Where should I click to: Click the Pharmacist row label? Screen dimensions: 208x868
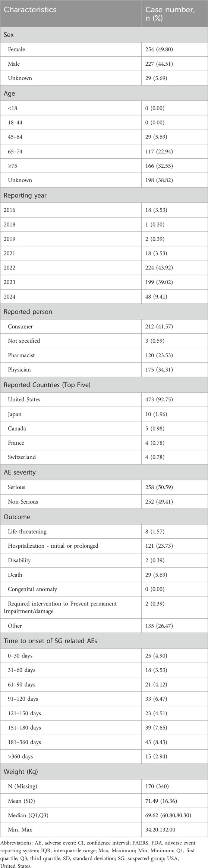coord(21,355)
